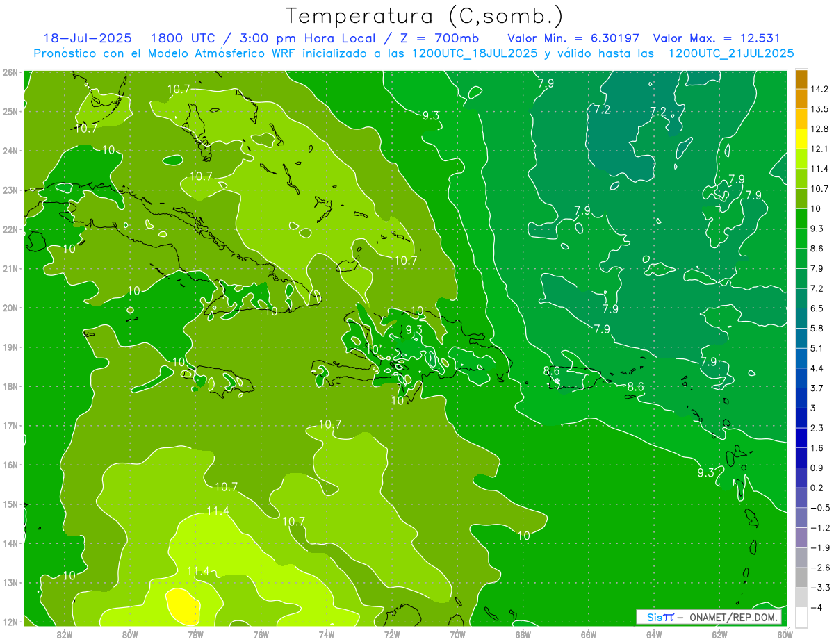Click the 68W longitude axis label

523,634
